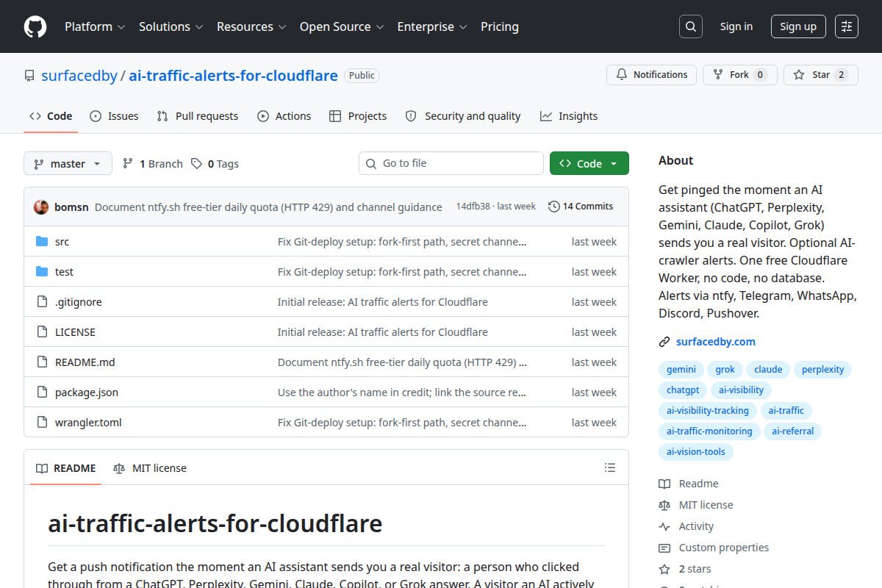Click the wrangler.toml file icon

point(42,423)
